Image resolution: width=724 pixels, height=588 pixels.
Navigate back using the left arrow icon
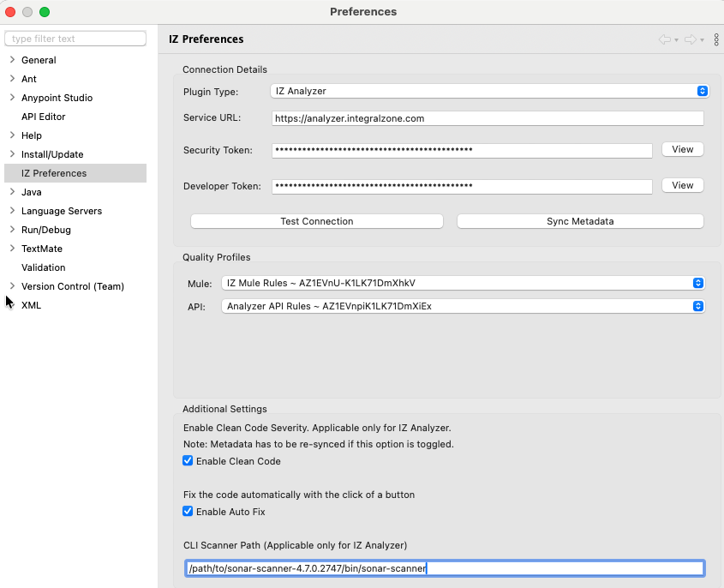pos(666,39)
